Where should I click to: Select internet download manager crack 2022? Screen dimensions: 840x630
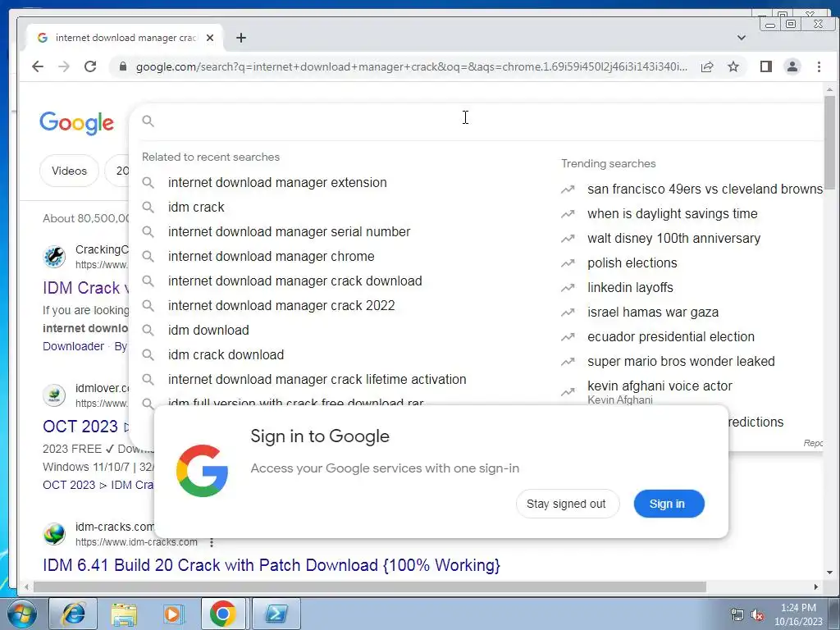click(x=281, y=305)
